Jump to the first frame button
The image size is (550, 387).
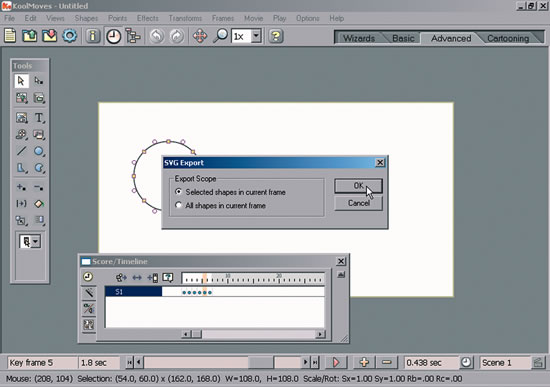(x=129, y=362)
